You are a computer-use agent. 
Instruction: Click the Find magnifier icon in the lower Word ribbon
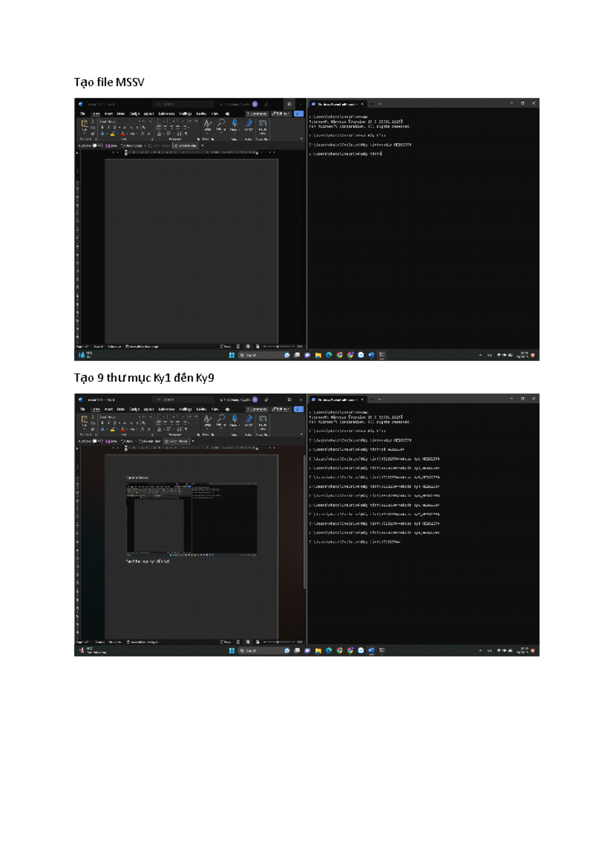[221, 419]
